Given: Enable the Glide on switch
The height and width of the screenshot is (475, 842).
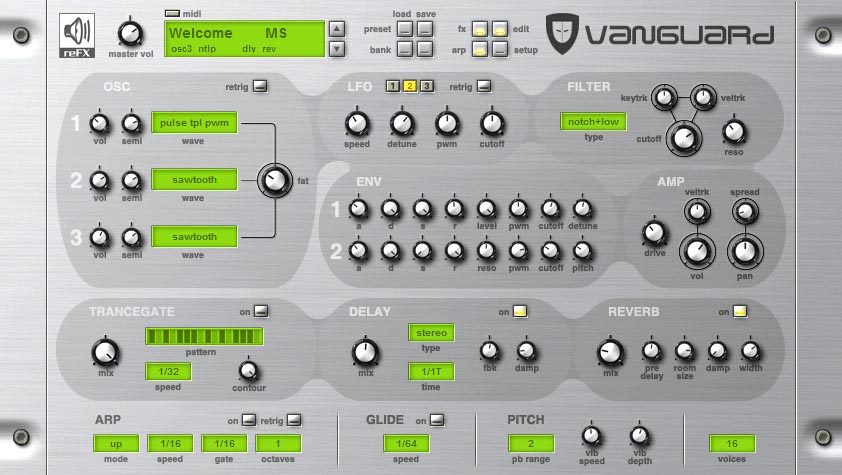Looking at the screenshot, I should (x=437, y=420).
